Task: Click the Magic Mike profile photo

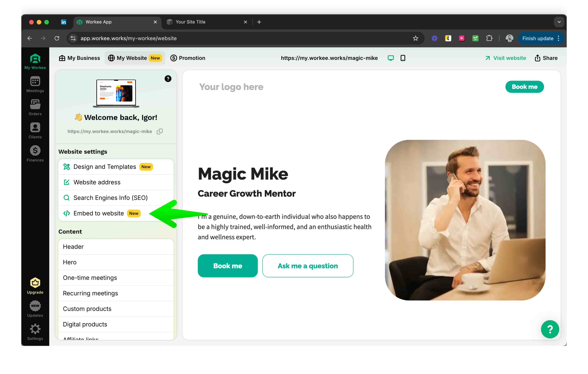Action: coord(465,220)
